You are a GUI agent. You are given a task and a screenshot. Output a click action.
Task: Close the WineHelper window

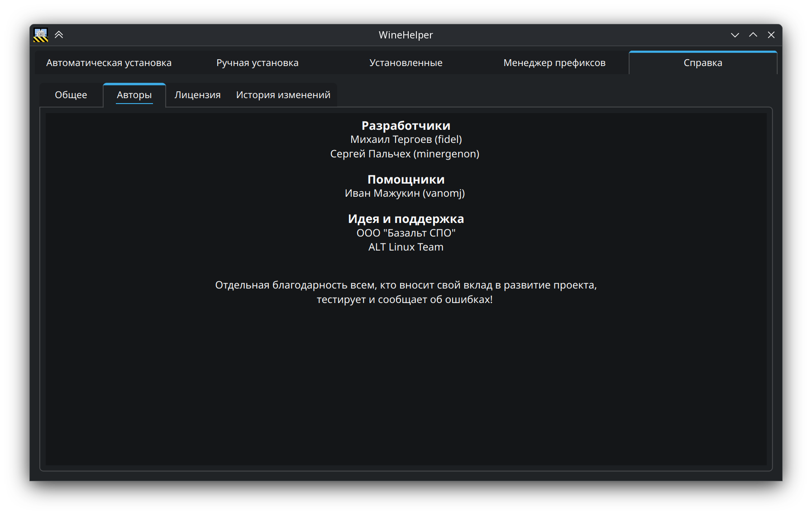click(x=771, y=35)
